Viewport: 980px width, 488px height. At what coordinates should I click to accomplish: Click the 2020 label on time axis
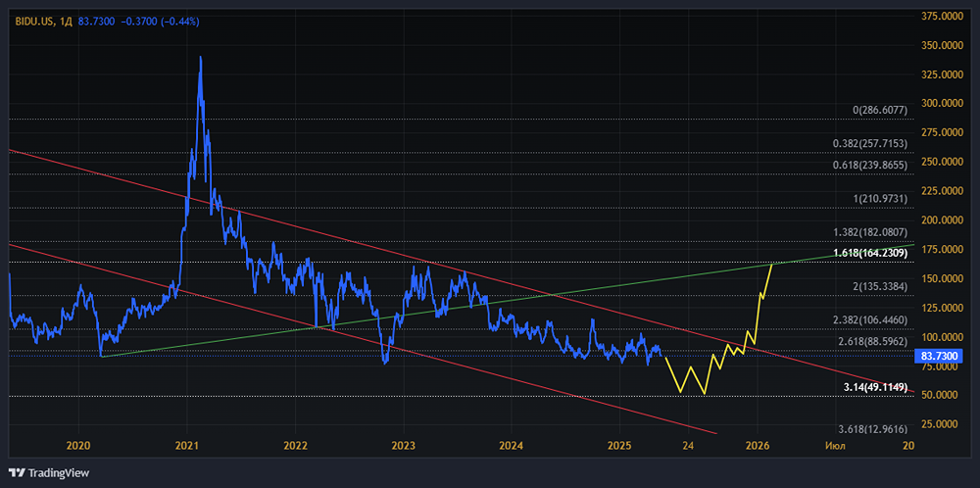[x=78, y=446]
